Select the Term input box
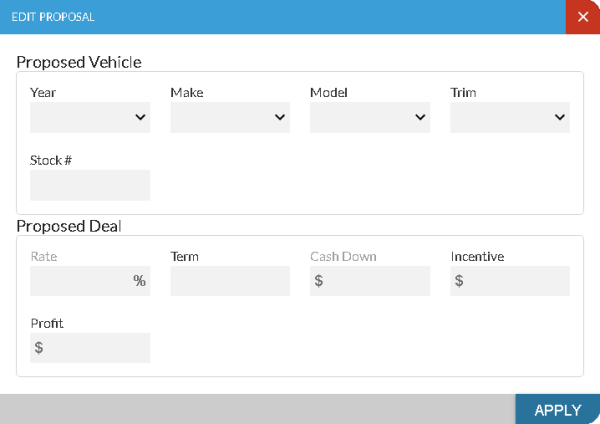Screen dimensions: 600x424 point(230,281)
